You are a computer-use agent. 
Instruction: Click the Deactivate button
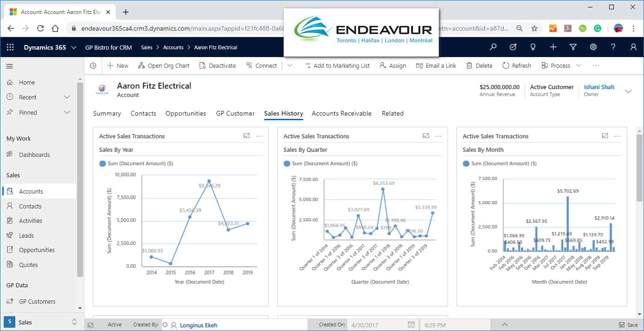[x=218, y=66]
